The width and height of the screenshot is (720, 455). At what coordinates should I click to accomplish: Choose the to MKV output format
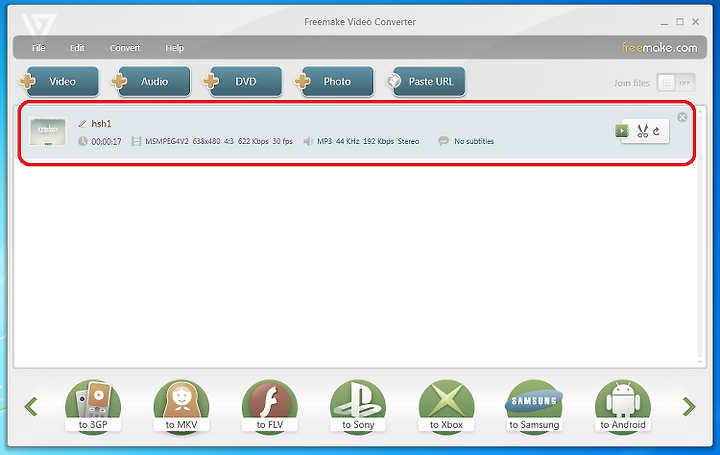point(181,407)
